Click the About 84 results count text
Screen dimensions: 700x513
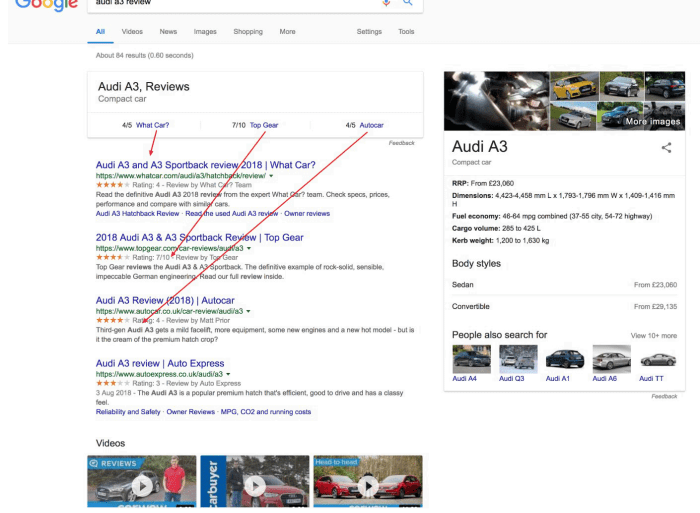click(x=145, y=55)
